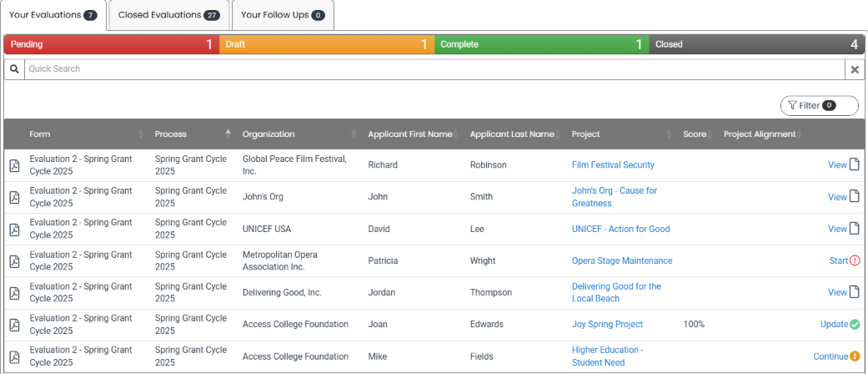The image size is (868, 374).
Task: Filter by Draft status bar
Action: 327,44
